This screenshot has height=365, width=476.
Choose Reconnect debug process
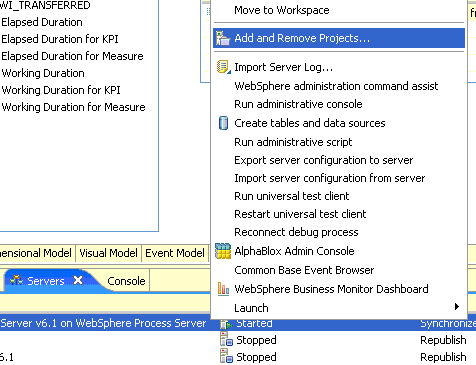[339, 232]
